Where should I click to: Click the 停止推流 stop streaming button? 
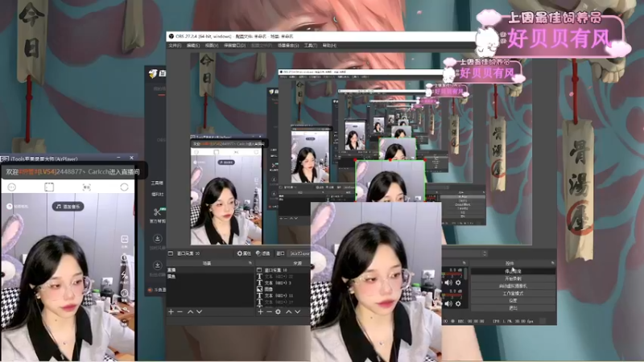pyautogui.click(x=513, y=271)
